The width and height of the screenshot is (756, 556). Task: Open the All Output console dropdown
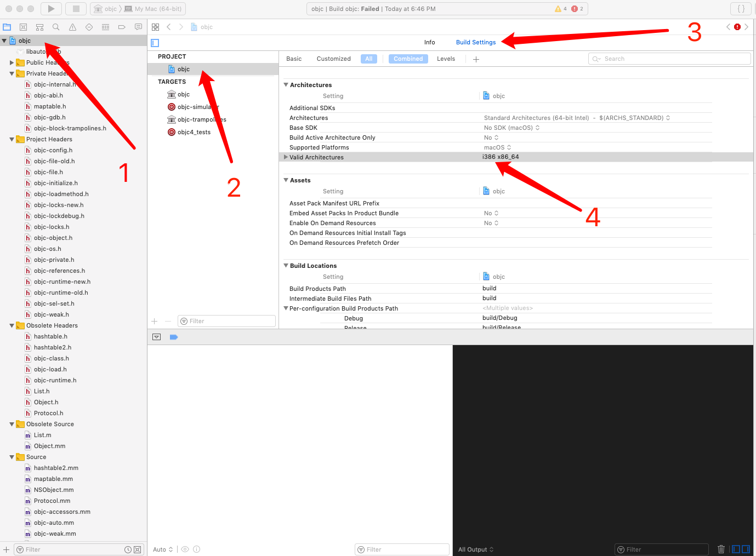click(476, 549)
